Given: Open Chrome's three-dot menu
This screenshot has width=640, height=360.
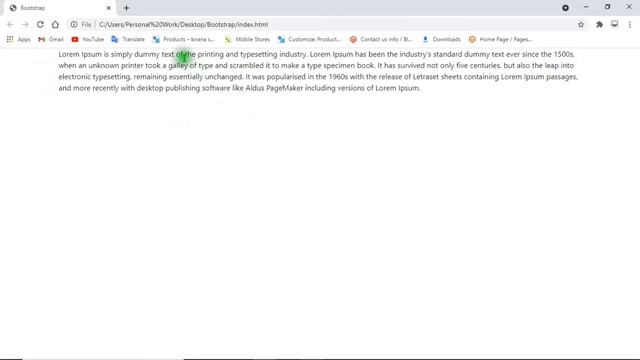Looking at the screenshot, I should (x=630, y=24).
